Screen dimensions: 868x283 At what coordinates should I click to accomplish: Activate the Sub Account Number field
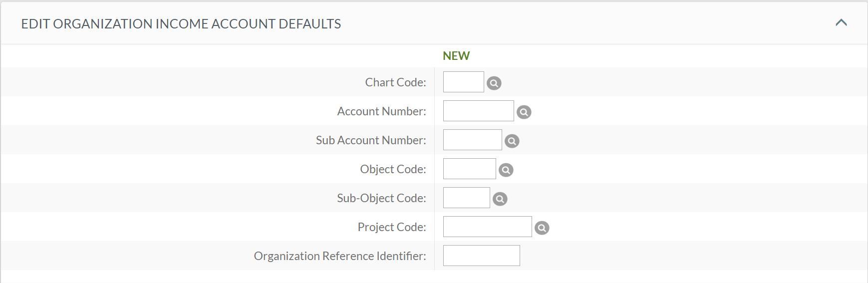pyautogui.click(x=473, y=140)
